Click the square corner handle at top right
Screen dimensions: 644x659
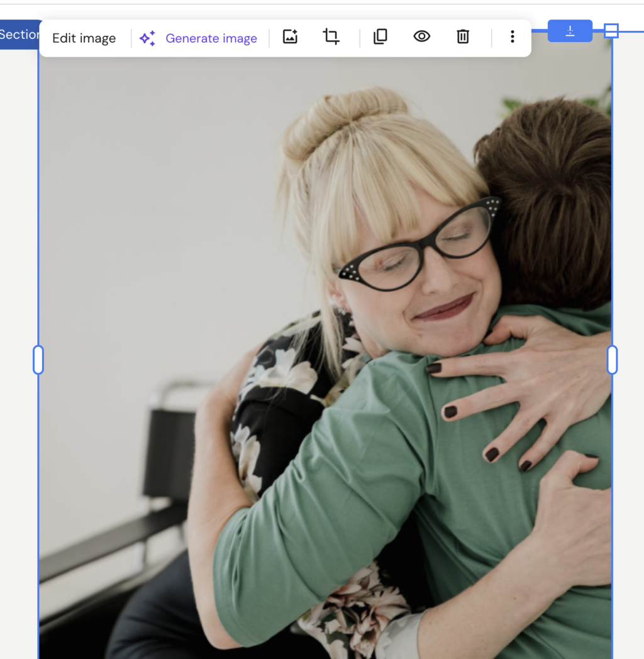[x=611, y=31]
